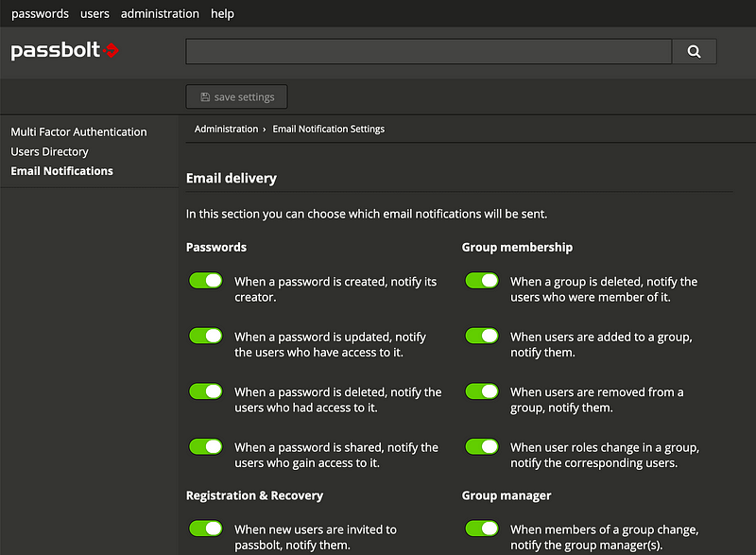The image size is (756, 555).
Task: Click in the search input field
Action: pos(429,52)
